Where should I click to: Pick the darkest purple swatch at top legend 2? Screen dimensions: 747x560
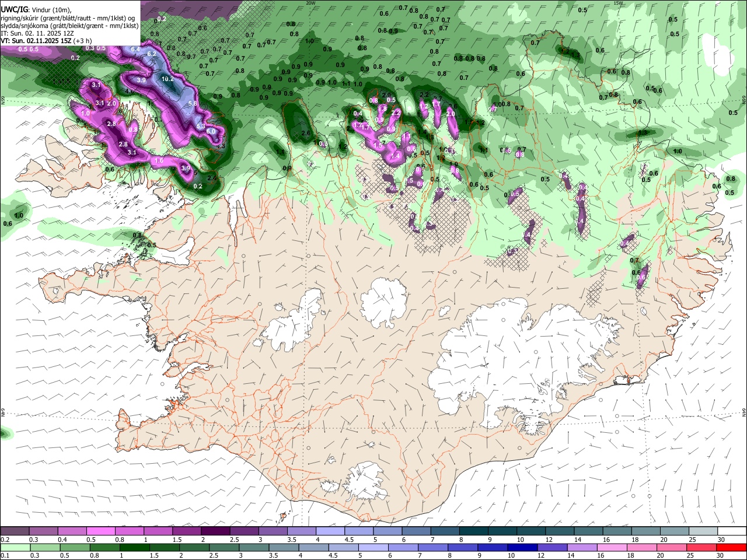pos(215,531)
